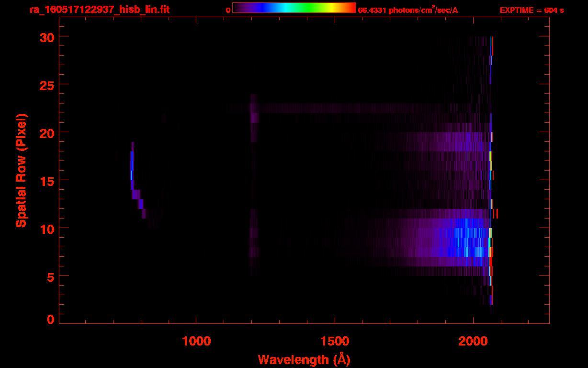Click the x-axis label 1500
This screenshot has width=588, height=368.
click(x=335, y=341)
